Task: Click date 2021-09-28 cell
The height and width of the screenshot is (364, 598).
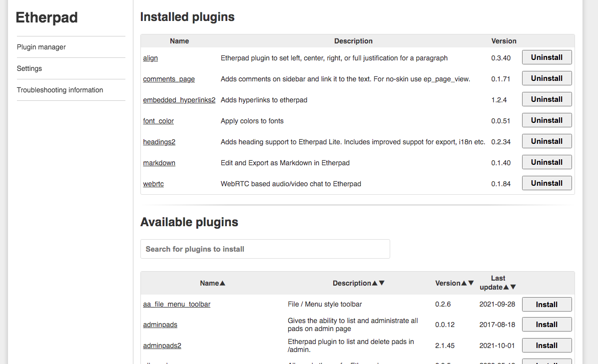Action: (x=497, y=304)
